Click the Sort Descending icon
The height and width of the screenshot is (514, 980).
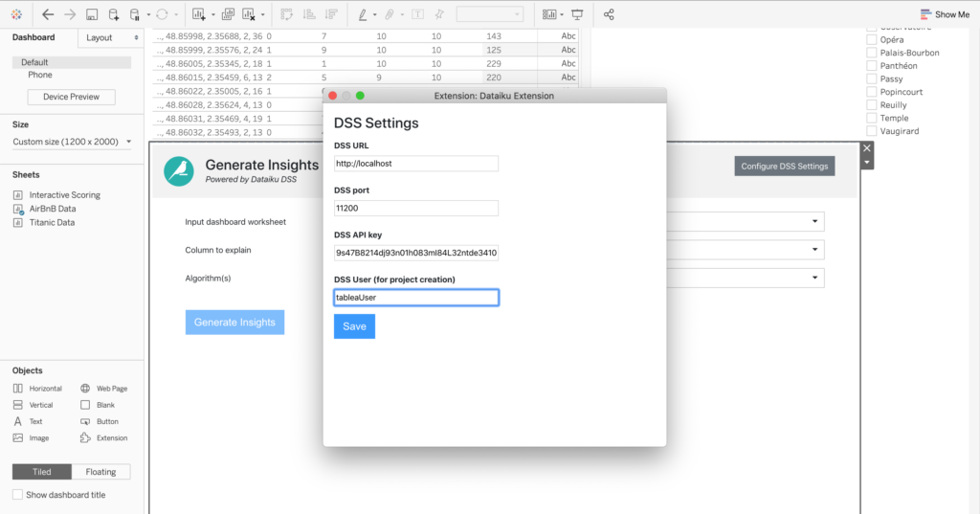click(331, 14)
